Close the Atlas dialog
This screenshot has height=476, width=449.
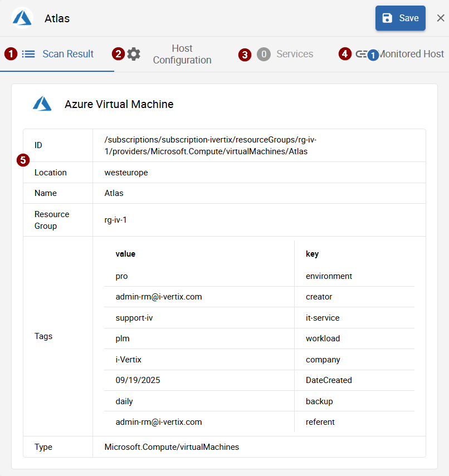[441, 18]
